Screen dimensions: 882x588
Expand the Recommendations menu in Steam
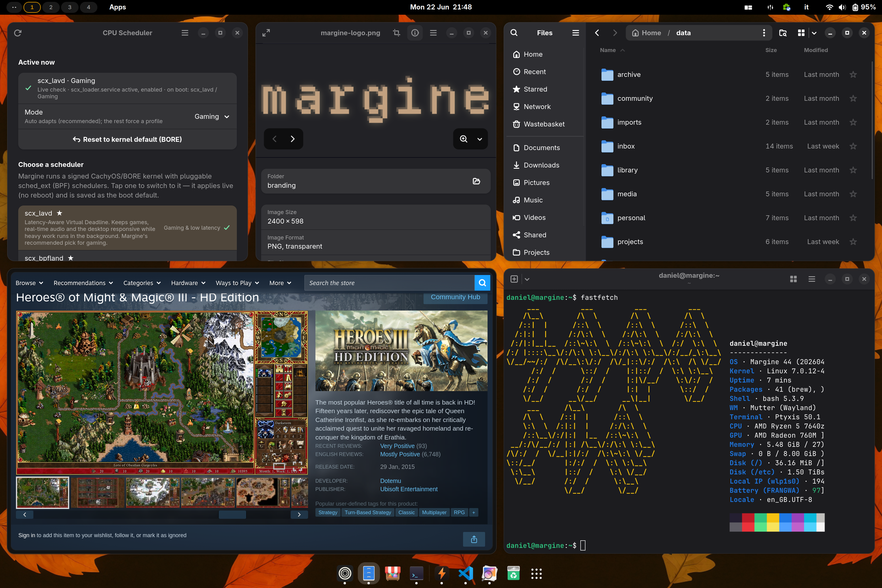(x=83, y=283)
